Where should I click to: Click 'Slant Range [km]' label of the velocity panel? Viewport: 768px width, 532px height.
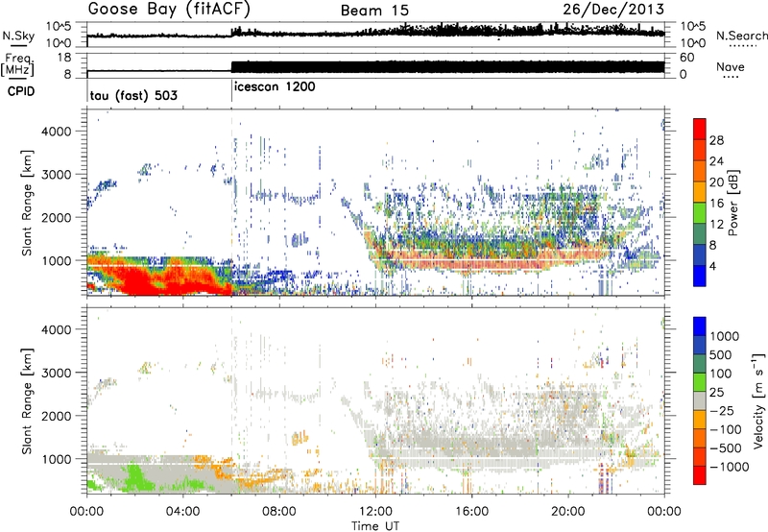[28, 400]
